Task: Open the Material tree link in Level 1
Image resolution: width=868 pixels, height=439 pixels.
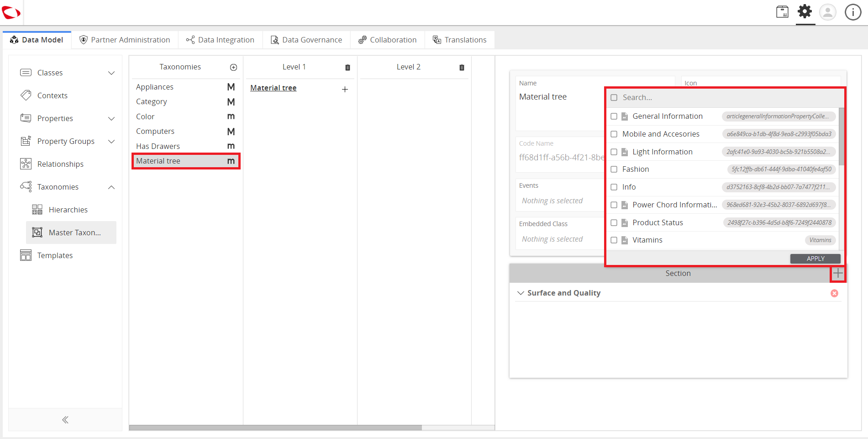Action: coord(274,88)
